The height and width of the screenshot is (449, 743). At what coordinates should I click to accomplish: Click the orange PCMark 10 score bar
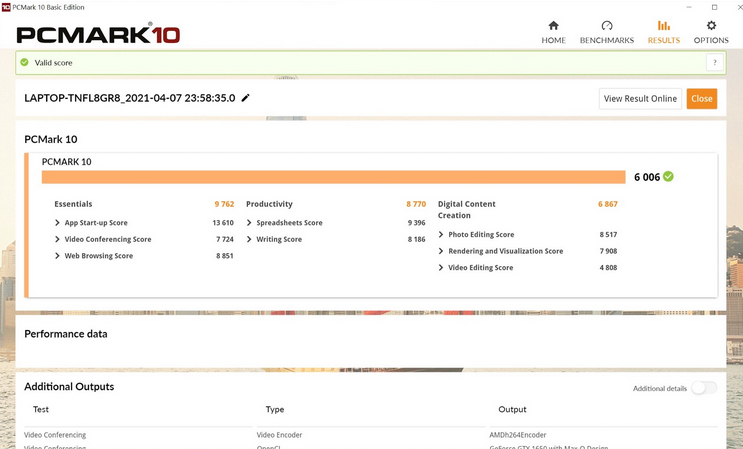pyautogui.click(x=334, y=177)
